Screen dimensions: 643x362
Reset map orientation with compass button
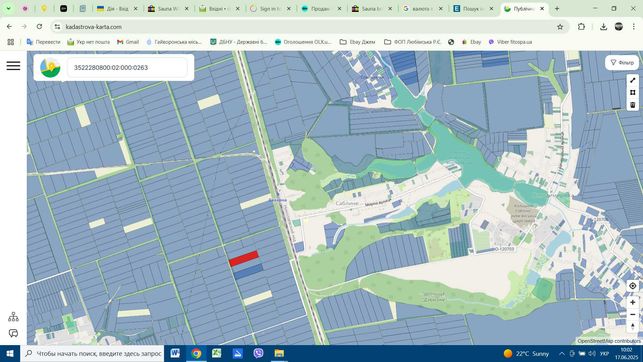[x=633, y=327]
